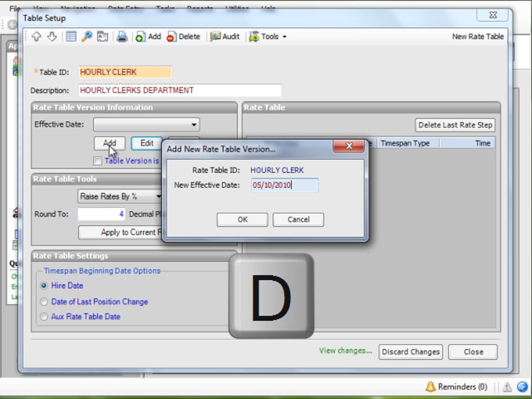Click Add under Effective Date
Screen dimensions: 532x399
[110, 143]
